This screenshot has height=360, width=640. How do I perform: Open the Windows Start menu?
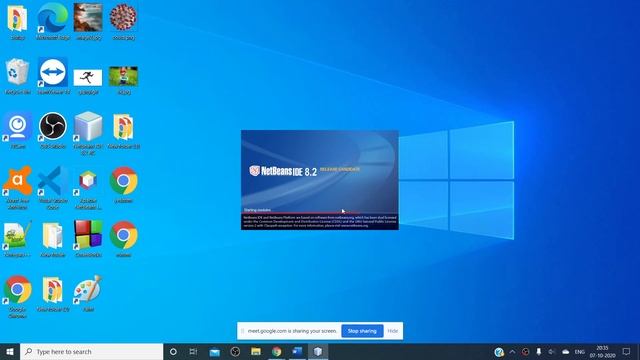(10, 352)
